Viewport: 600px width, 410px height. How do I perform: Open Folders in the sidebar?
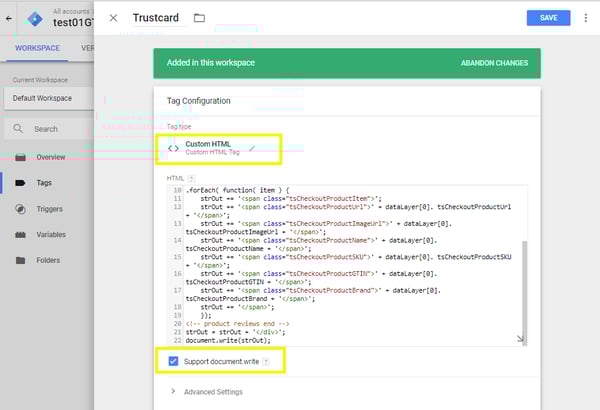47,260
